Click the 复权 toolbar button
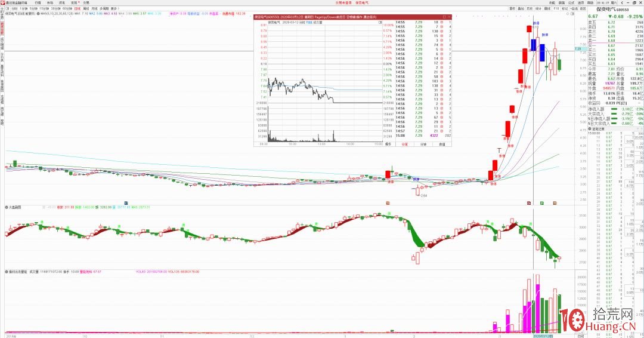 coord(513,8)
